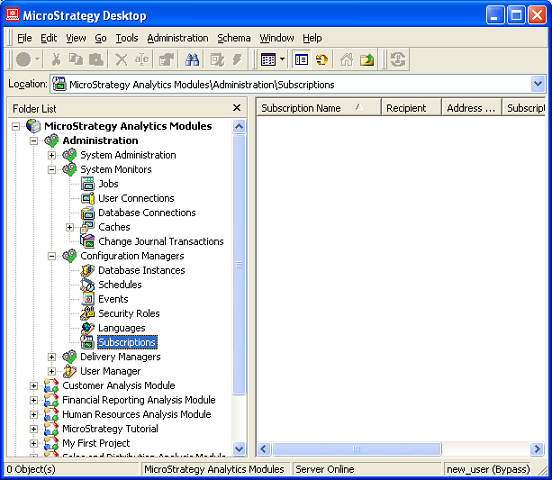Click the refresh arrow toolbar icon

[321, 60]
